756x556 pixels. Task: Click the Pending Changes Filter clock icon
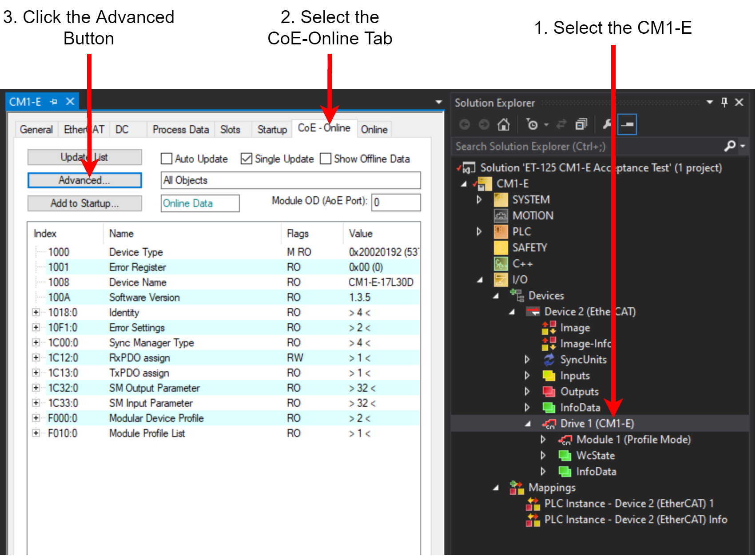point(532,124)
